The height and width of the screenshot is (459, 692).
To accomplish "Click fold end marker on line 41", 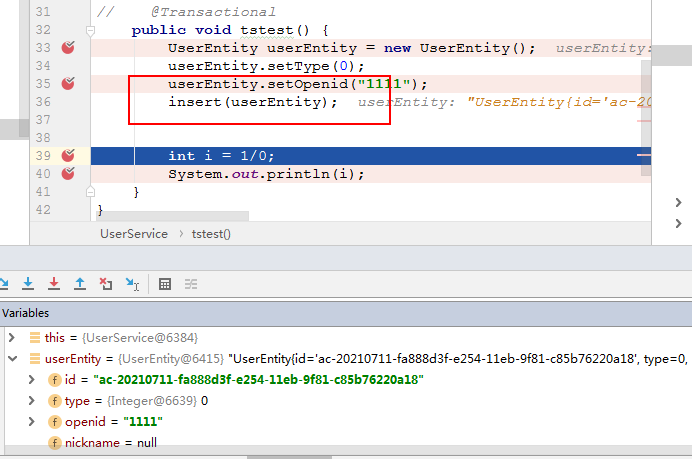I will pos(90,192).
